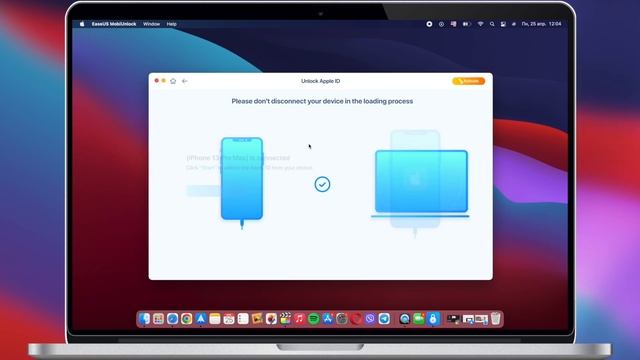Click the laptop illustration on the right

[421, 184]
